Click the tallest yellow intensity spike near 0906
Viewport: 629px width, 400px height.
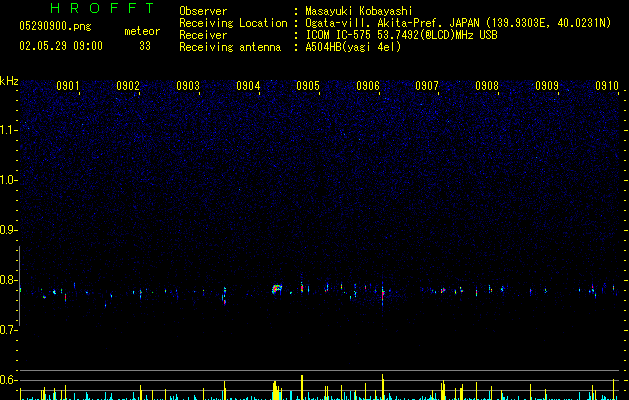coord(383,387)
